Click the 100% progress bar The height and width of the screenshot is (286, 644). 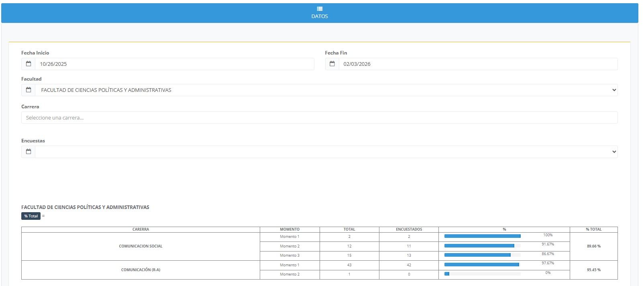(x=483, y=236)
